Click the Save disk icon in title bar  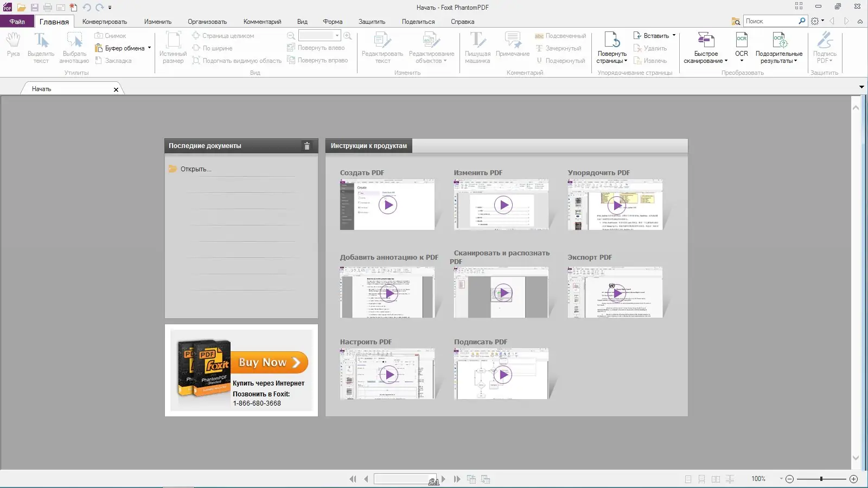click(35, 8)
